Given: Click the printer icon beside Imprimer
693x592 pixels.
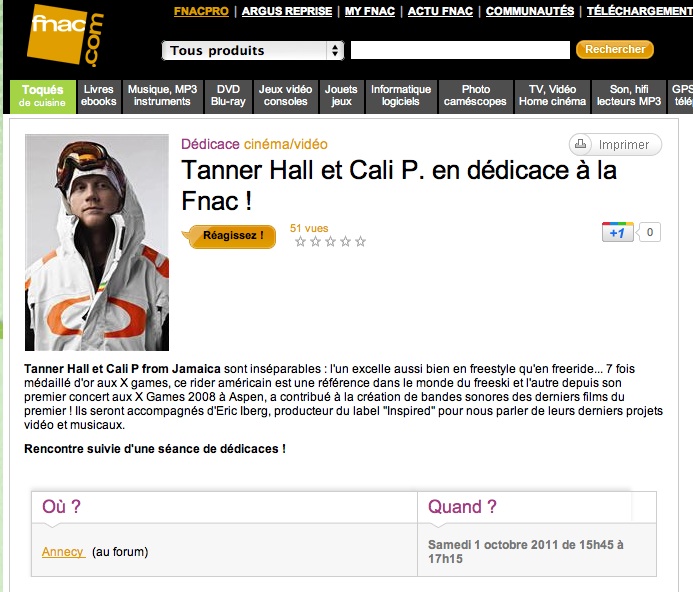Looking at the screenshot, I should (581, 144).
